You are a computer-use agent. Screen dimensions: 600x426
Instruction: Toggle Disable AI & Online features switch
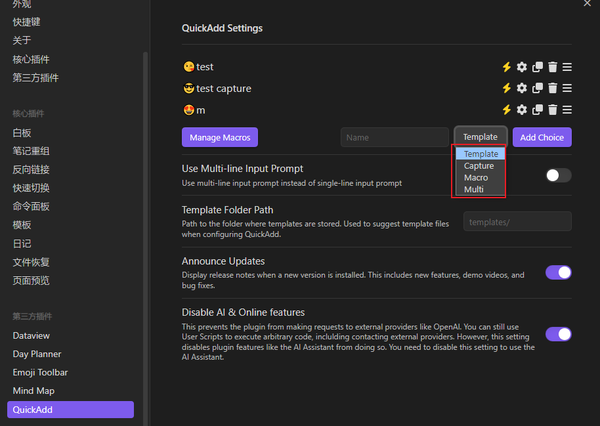click(558, 334)
